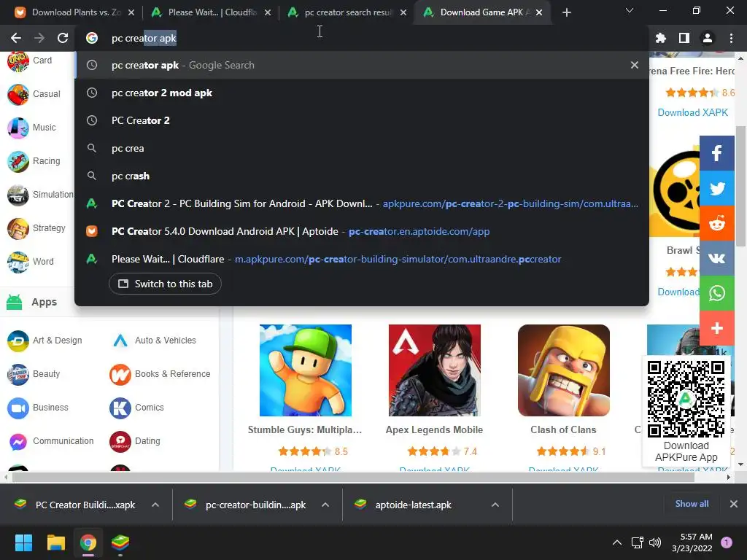Expand options for pc-creator-buildin apk download

click(x=325, y=505)
